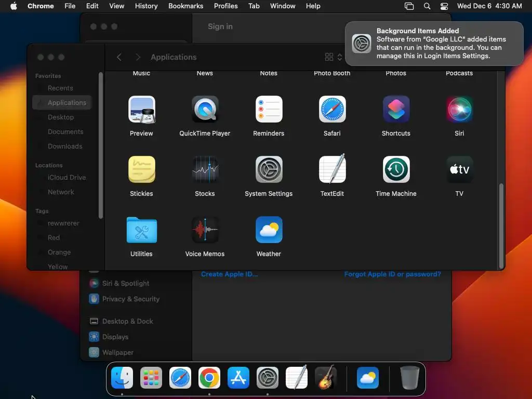Click the Stage Manager menu bar icon

(x=409, y=6)
